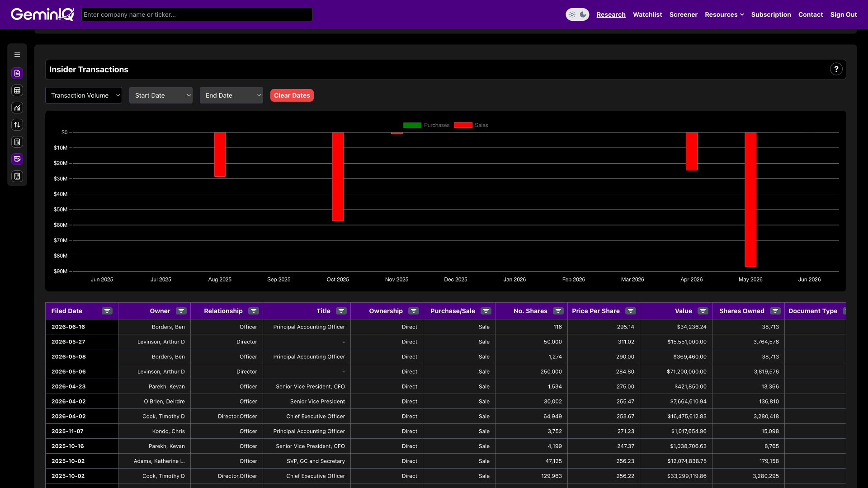Viewport: 868px width, 488px height.
Task: Open the Contact page
Action: click(x=811, y=14)
